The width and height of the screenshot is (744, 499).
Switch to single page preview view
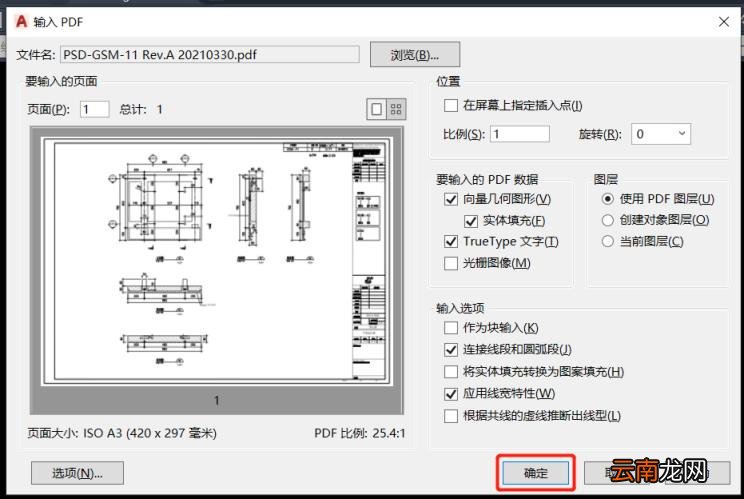[377, 110]
